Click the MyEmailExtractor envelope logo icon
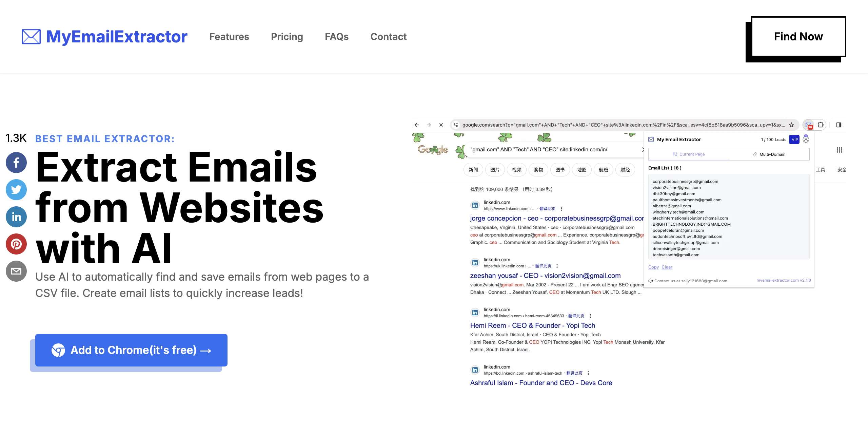 (x=31, y=37)
